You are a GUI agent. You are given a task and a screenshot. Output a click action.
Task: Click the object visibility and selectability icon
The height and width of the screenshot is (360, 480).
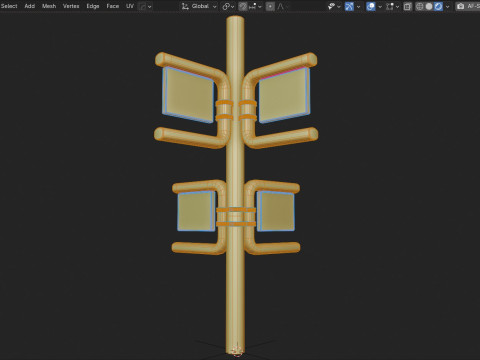pos(331,6)
